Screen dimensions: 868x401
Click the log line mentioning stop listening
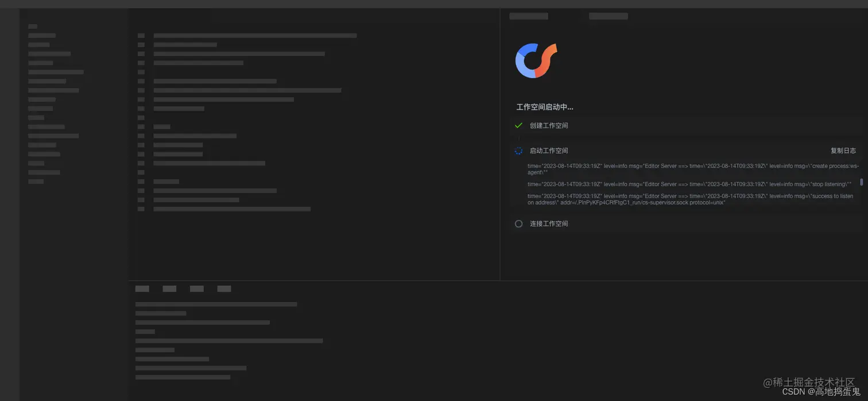point(689,184)
